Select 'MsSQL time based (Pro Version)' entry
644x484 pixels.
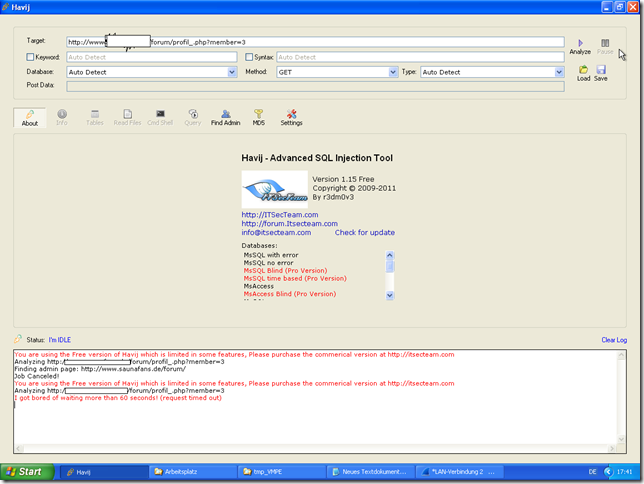pyautogui.click(x=295, y=279)
